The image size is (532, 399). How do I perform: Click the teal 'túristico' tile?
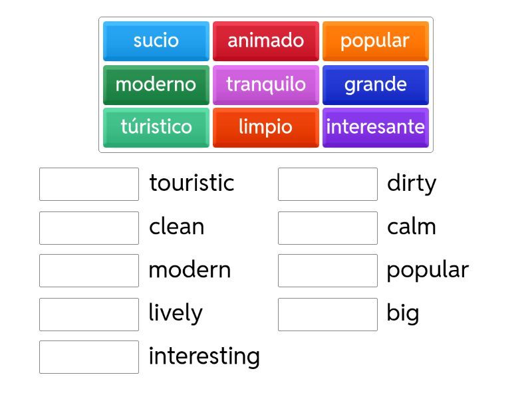(x=156, y=127)
